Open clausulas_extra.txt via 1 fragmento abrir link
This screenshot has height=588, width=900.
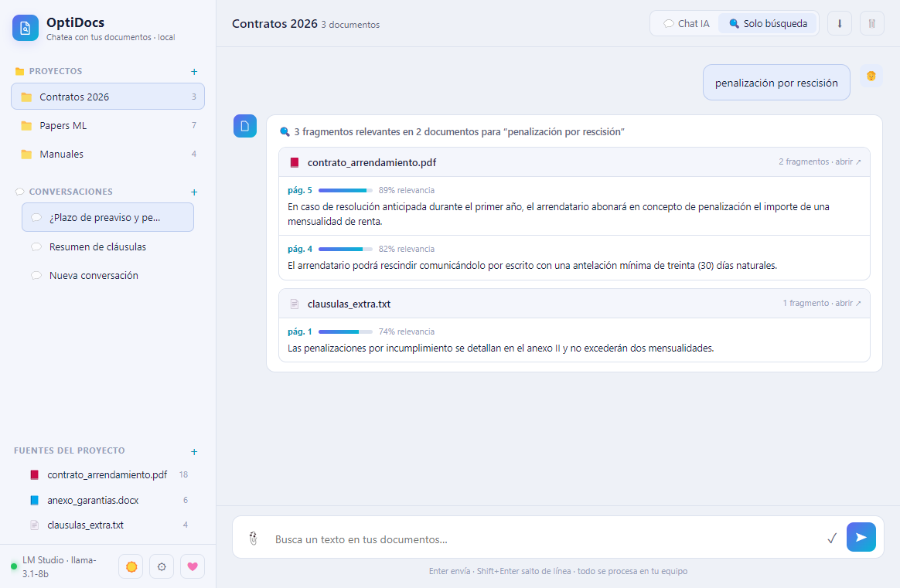(822, 303)
